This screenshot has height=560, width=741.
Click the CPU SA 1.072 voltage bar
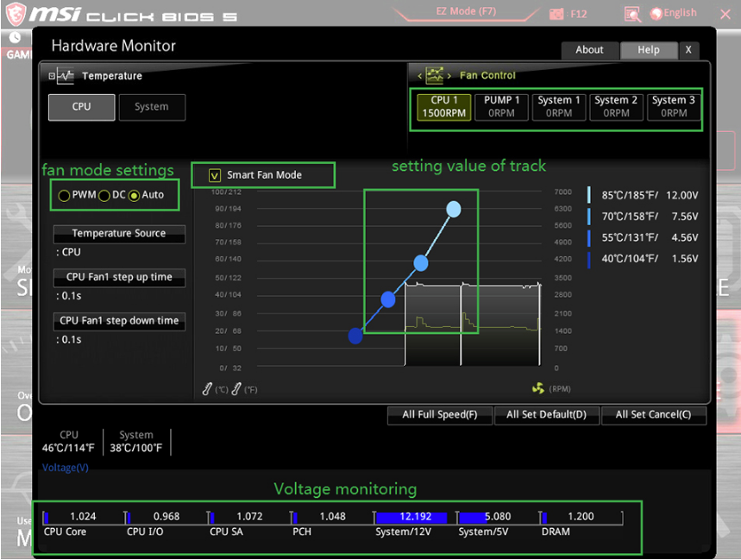pyautogui.click(x=249, y=517)
